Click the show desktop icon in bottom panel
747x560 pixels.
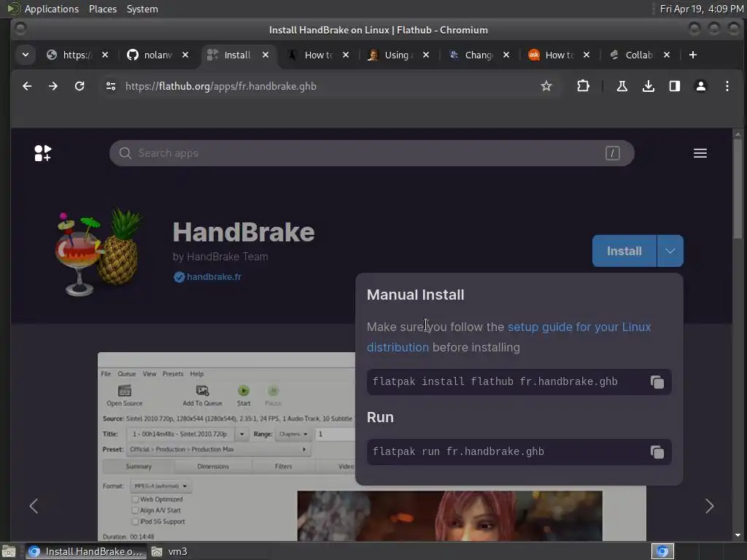[9, 551]
